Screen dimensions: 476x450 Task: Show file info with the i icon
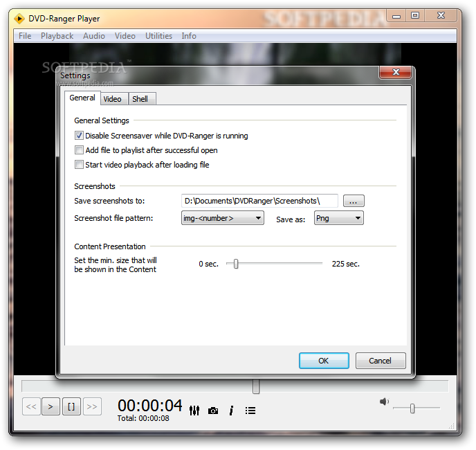[231, 411]
